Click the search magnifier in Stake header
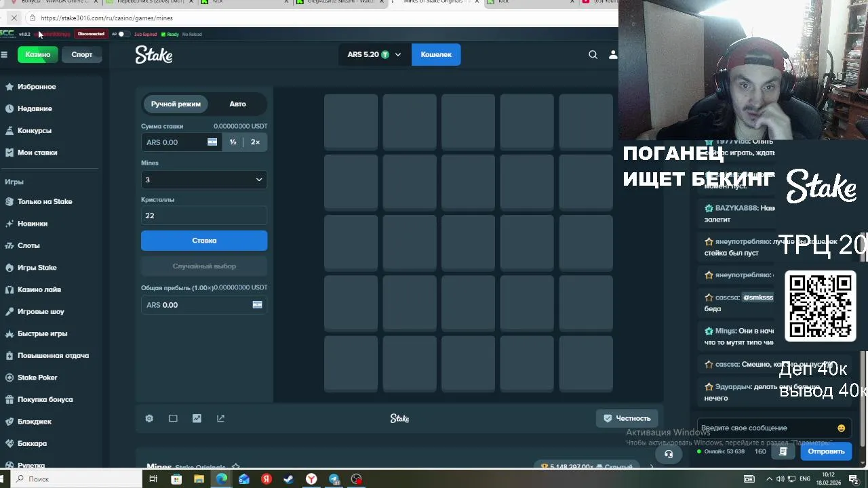The image size is (868, 488). 593,54
